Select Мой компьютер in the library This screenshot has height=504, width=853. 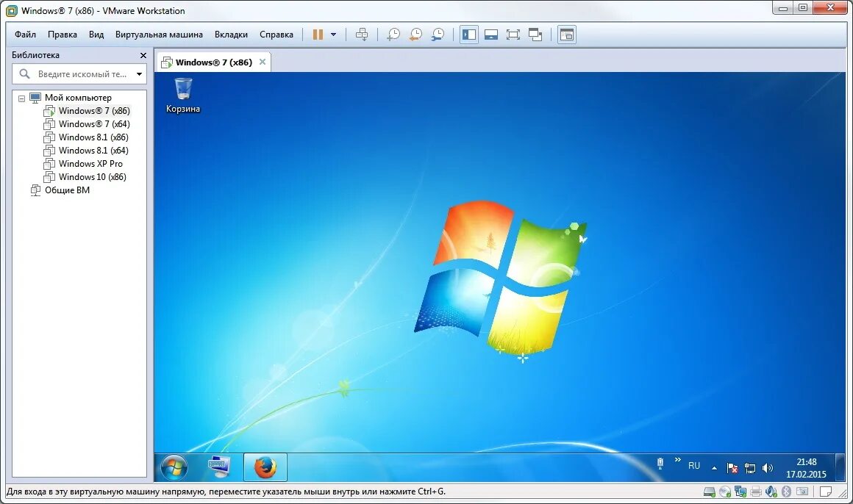(78, 98)
